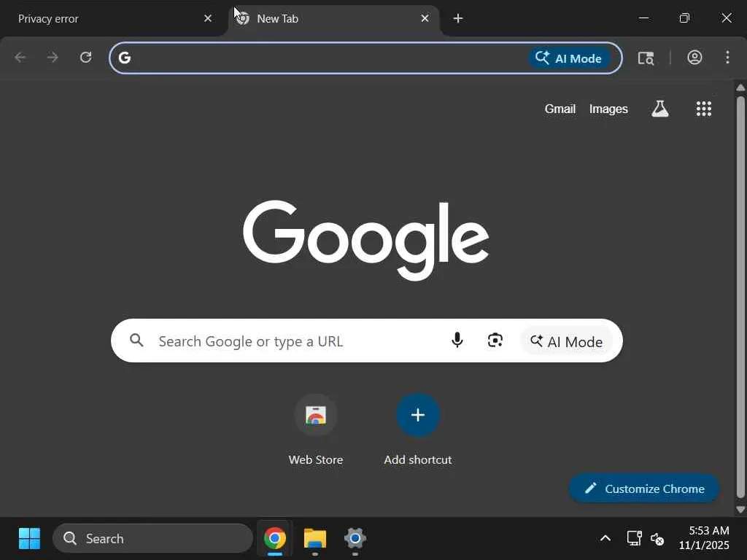Click the Google logo
This screenshot has width=747, height=560.
[x=366, y=240]
